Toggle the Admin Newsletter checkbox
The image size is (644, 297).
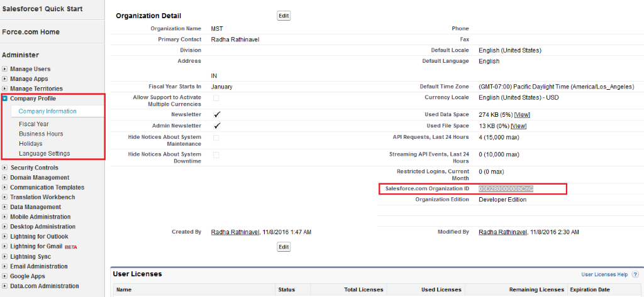(x=217, y=126)
